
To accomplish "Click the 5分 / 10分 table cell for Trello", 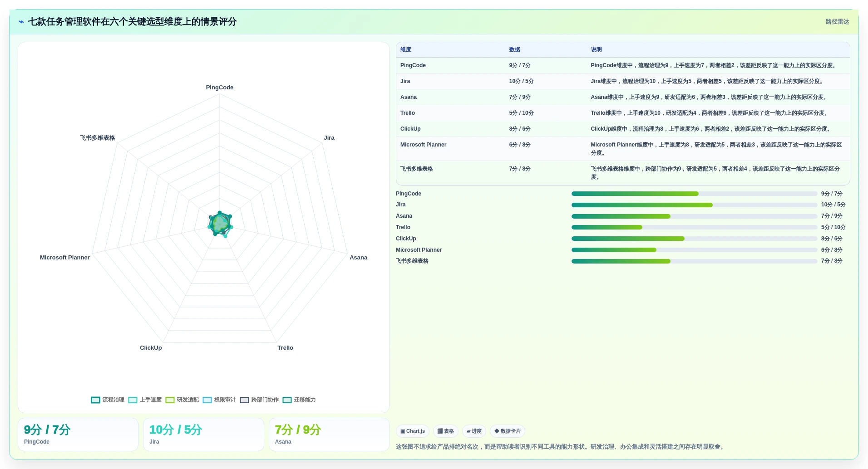I will pos(521,113).
